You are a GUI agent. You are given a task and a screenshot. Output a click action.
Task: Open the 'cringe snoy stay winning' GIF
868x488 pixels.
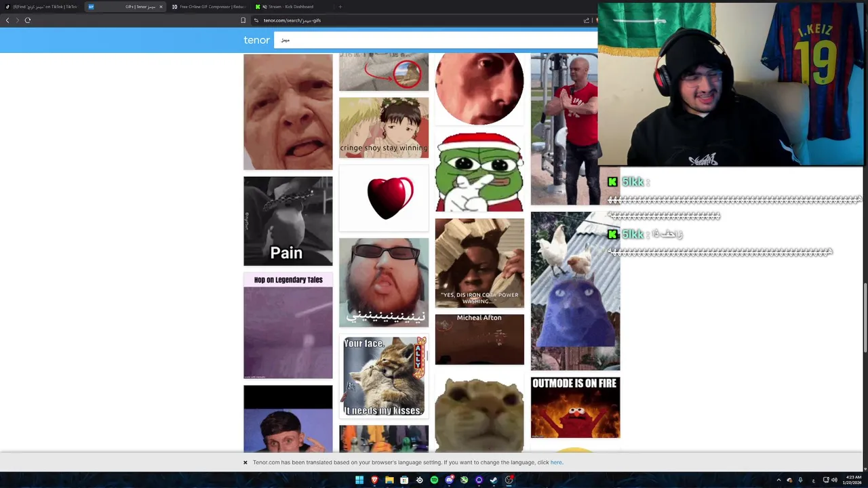click(x=384, y=127)
